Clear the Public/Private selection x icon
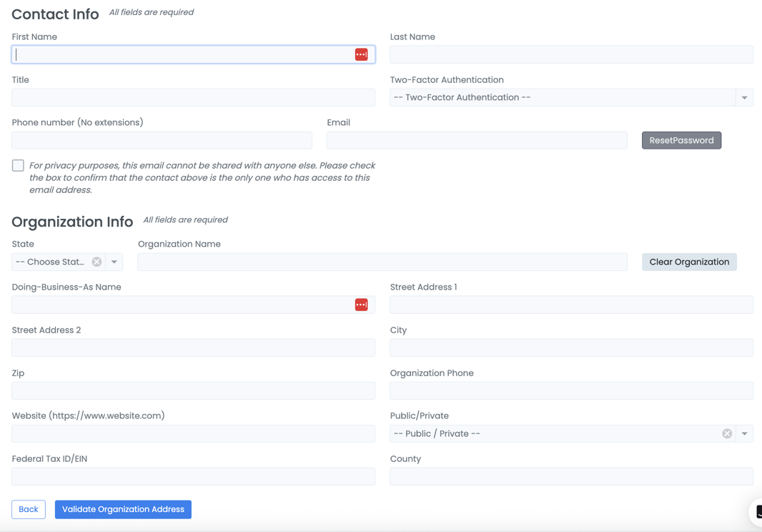This screenshot has height=532, width=762. (727, 434)
